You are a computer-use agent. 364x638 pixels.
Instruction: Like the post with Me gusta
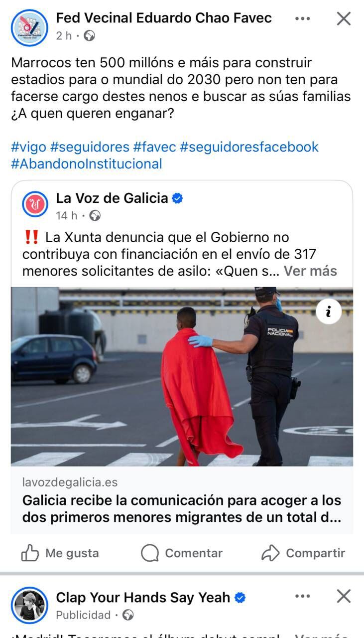click(60, 553)
